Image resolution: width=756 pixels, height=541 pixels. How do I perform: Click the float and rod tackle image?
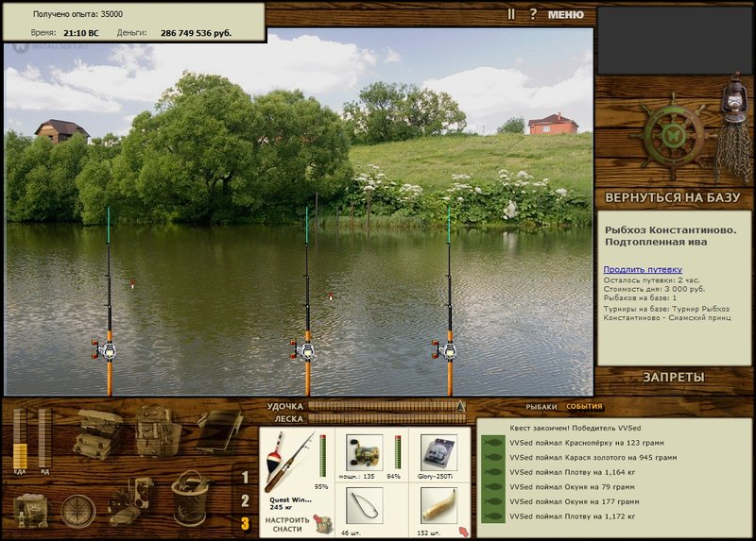[x=288, y=462]
